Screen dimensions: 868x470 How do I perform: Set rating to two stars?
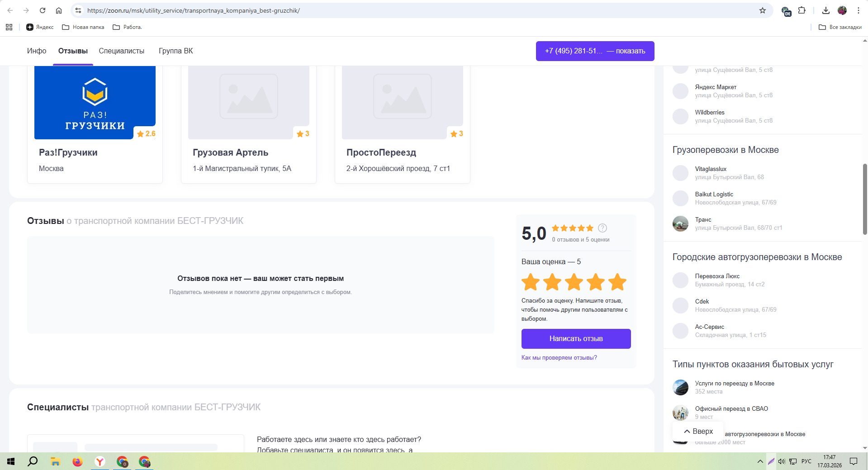[x=552, y=282]
